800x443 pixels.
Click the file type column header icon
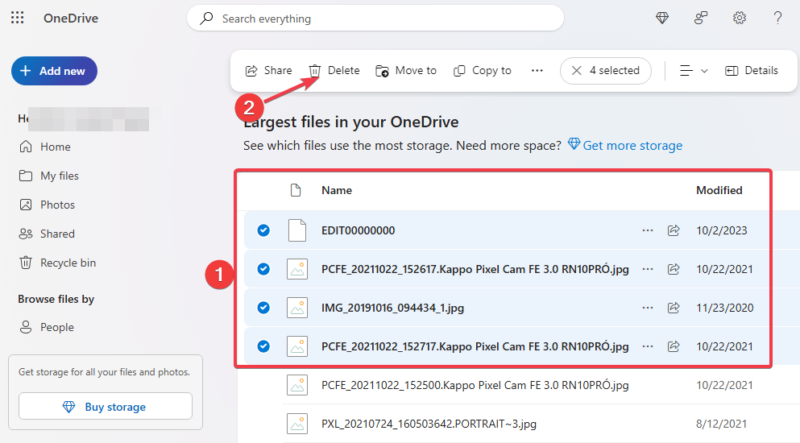click(295, 190)
